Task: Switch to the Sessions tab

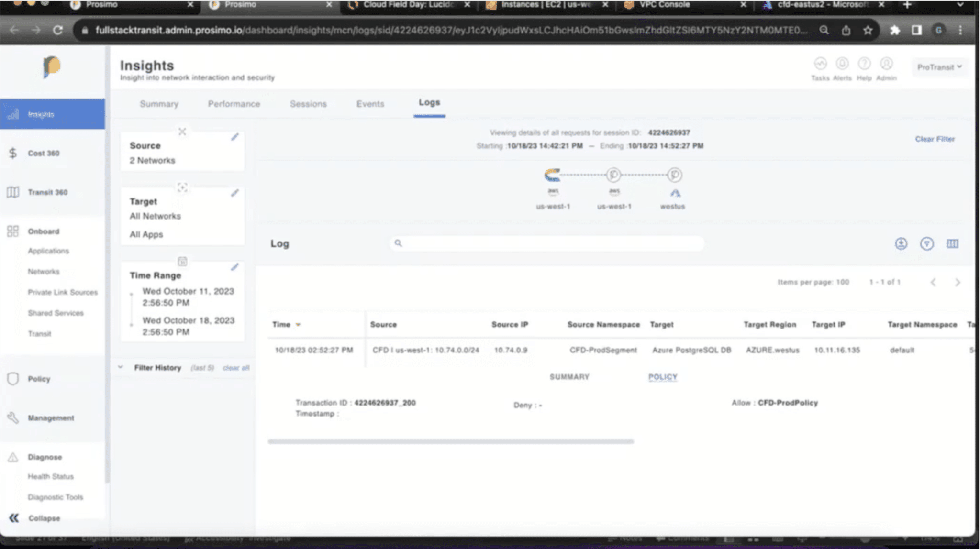Action: [x=308, y=104]
